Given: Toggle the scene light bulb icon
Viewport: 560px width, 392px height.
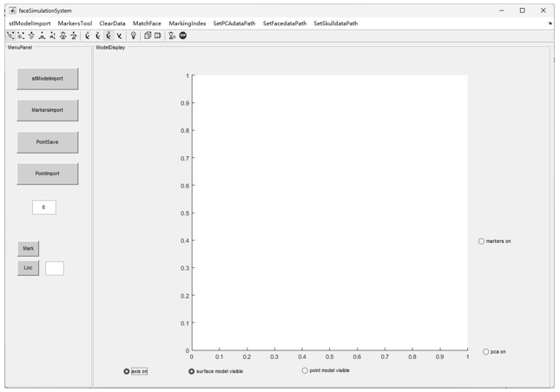Looking at the screenshot, I should click(133, 36).
